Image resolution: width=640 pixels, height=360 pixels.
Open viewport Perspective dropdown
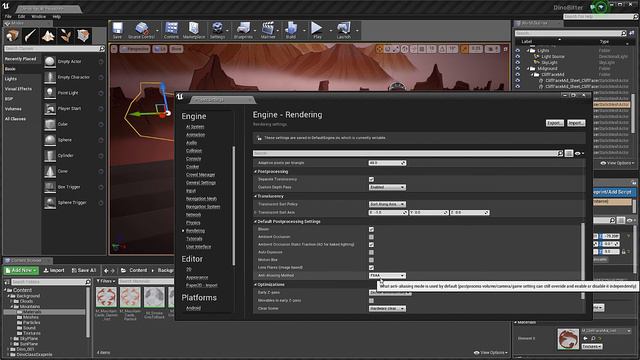pyautogui.click(x=136, y=49)
